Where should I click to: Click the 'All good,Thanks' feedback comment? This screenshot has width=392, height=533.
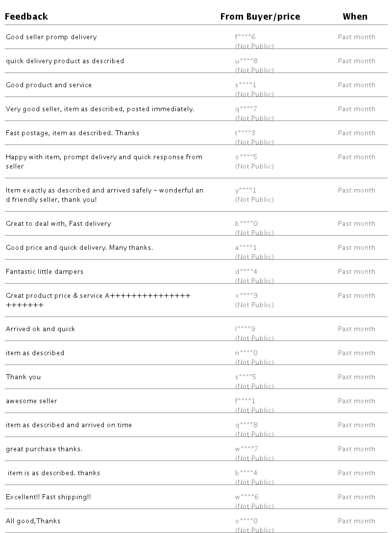(x=33, y=521)
